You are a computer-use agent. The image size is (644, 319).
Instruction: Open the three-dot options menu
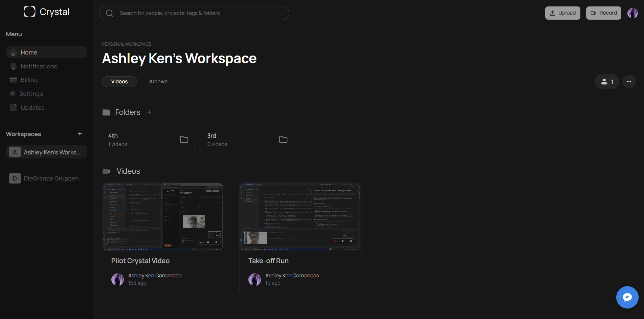click(x=629, y=82)
